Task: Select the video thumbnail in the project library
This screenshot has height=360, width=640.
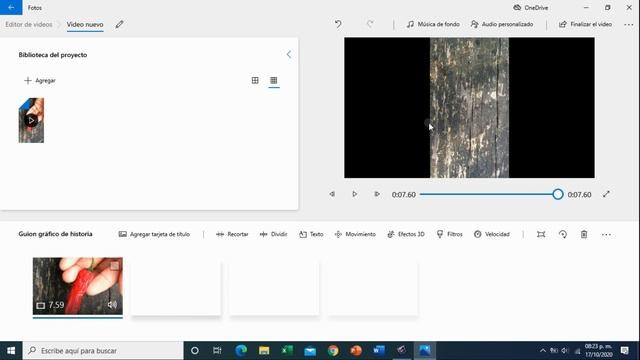Action: [x=31, y=120]
